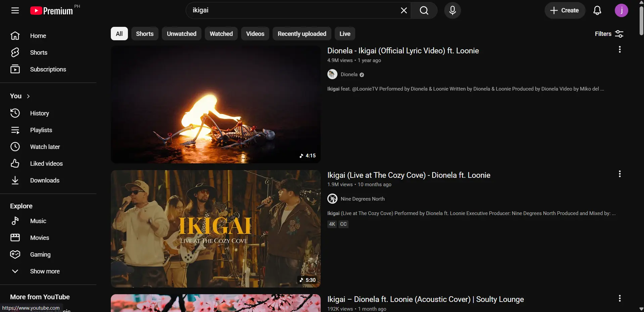Clear the search box with X

pos(404,10)
